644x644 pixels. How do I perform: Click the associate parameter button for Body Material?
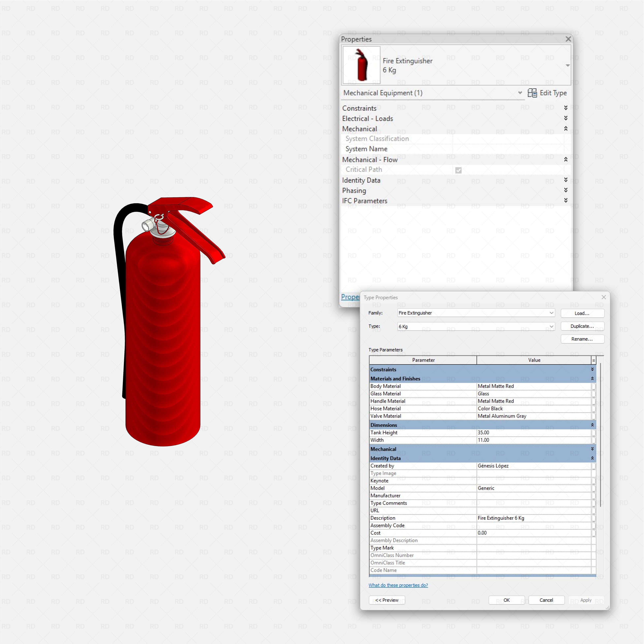[x=593, y=386]
